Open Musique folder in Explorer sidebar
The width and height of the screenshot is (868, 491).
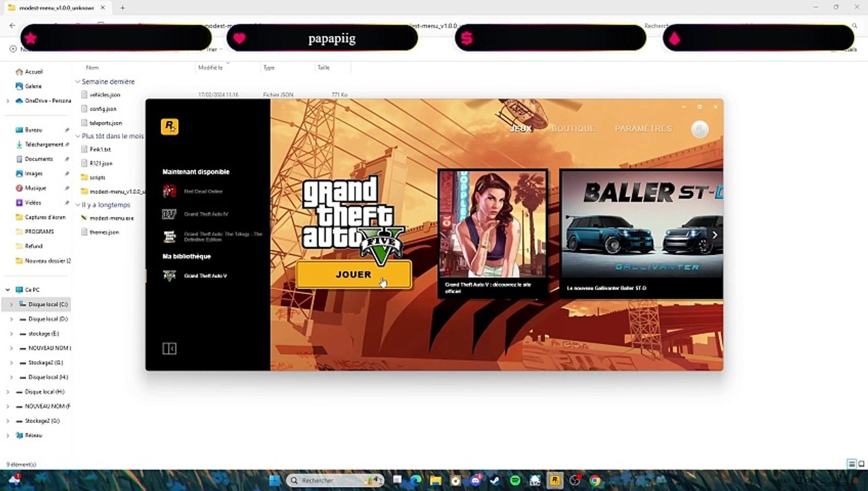pos(35,188)
